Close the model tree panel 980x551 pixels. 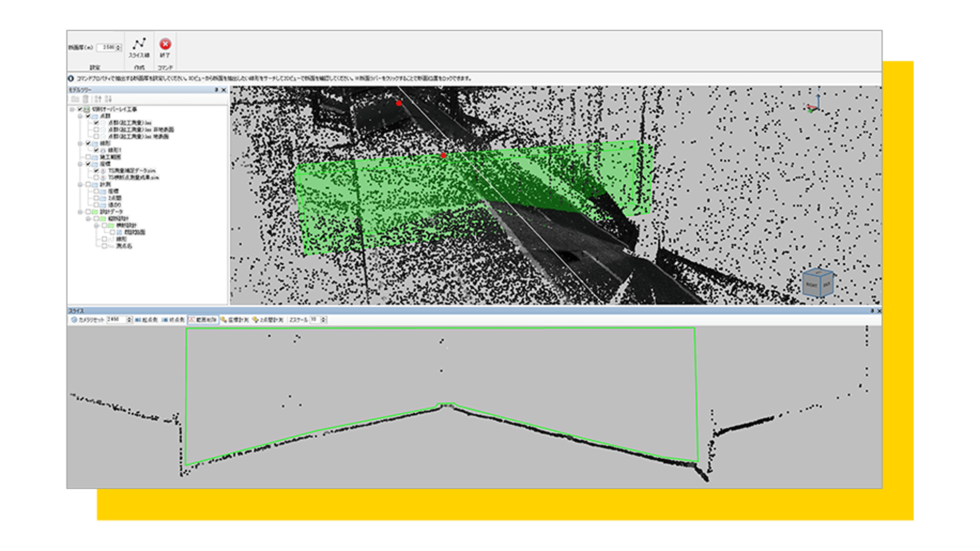click(224, 90)
